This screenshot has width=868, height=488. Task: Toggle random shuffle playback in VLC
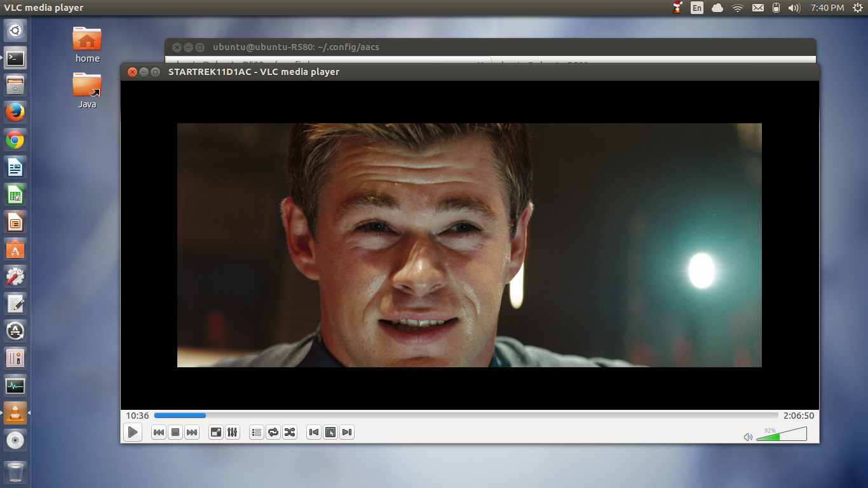tap(290, 433)
